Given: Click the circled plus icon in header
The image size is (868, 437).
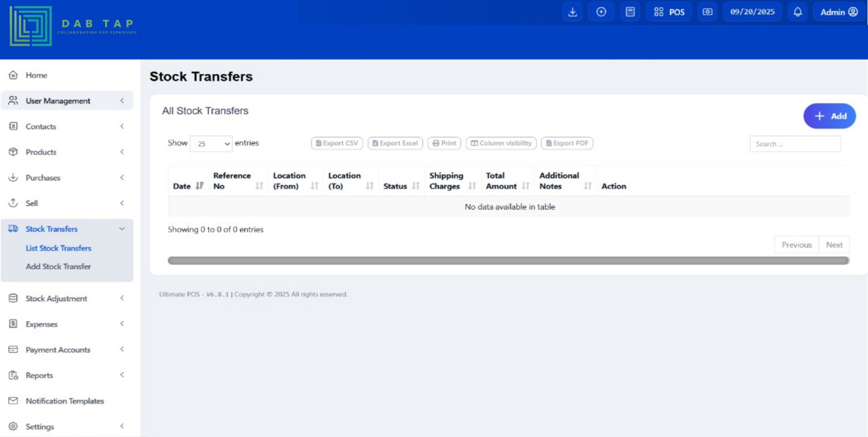Looking at the screenshot, I should pyautogui.click(x=601, y=12).
